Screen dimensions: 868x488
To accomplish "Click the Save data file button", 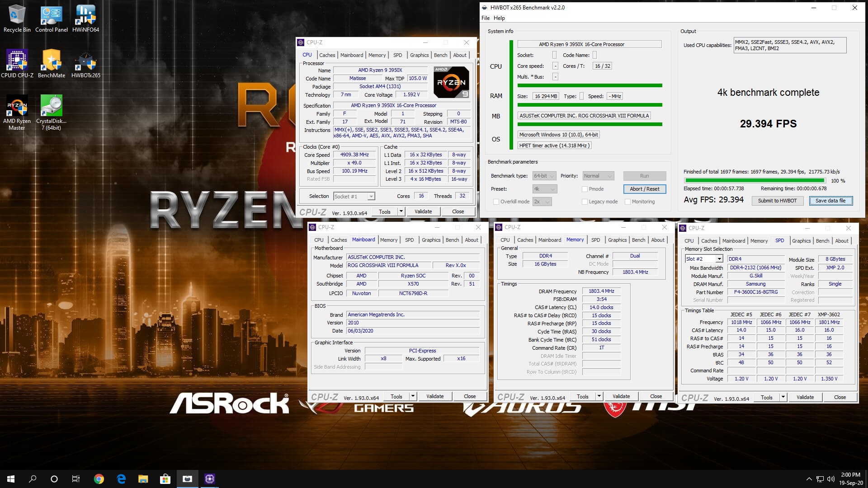I will pyautogui.click(x=830, y=201).
